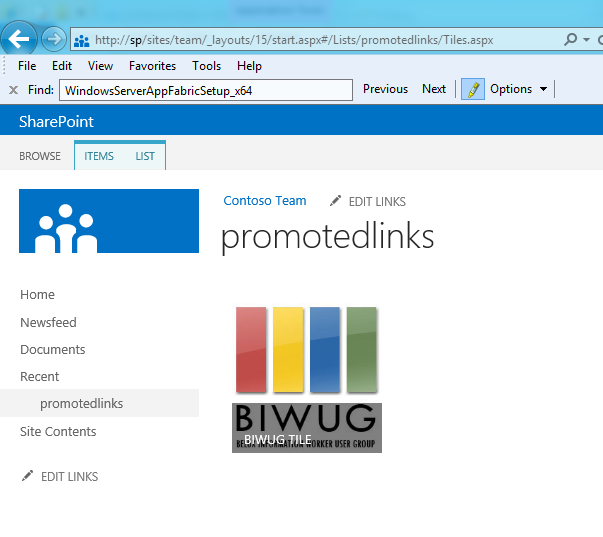This screenshot has width=603, height=537.
Task: Navigate to Home in sidebar
Action: [37, 295]
